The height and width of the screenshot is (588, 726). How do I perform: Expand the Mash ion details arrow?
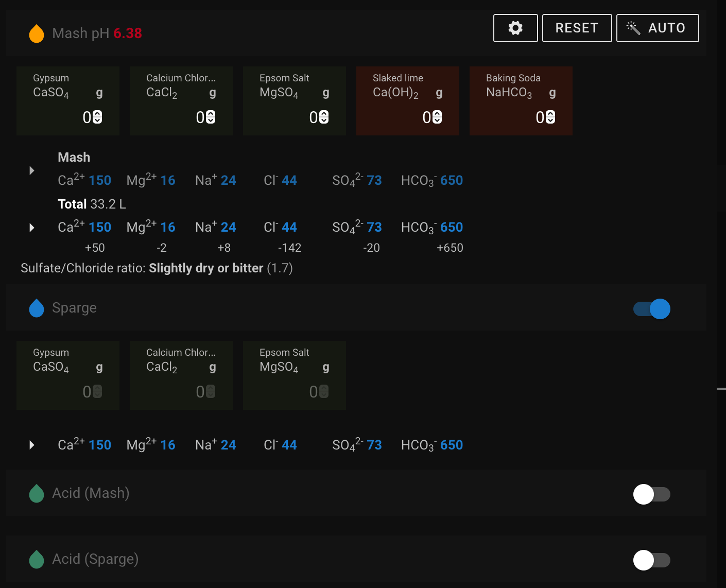(32, 170)
